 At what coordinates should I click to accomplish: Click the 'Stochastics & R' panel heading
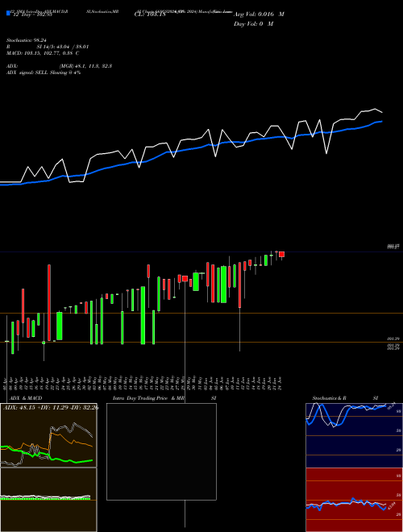click(330, 398)
